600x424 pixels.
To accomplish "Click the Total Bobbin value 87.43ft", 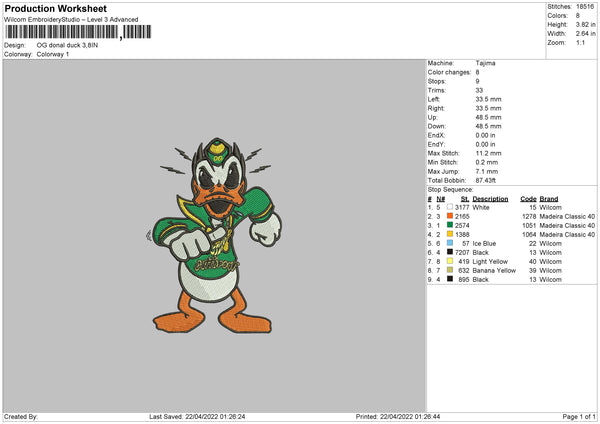I will pyautogui.click(x=486, y=180).
